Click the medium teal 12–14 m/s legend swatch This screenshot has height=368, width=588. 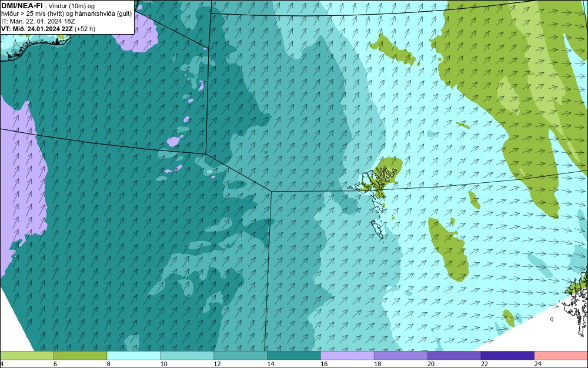240,356
